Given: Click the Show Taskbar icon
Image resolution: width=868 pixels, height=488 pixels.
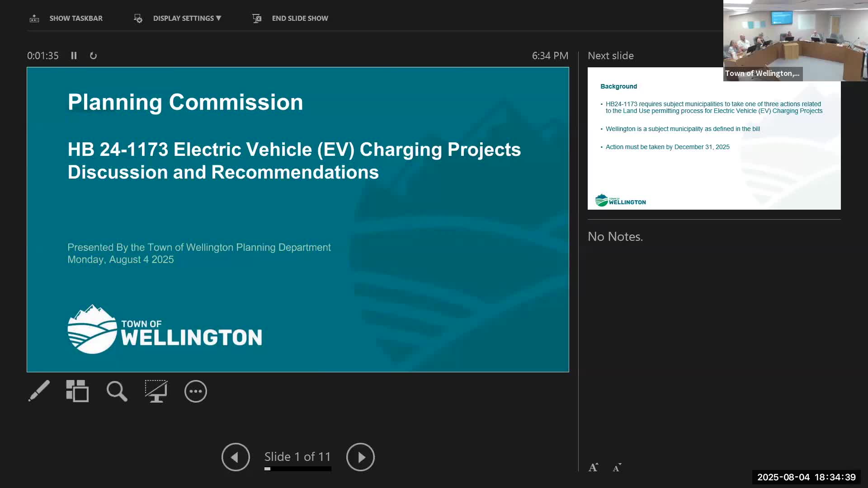Looking at the screenshot, I should 34,18.
